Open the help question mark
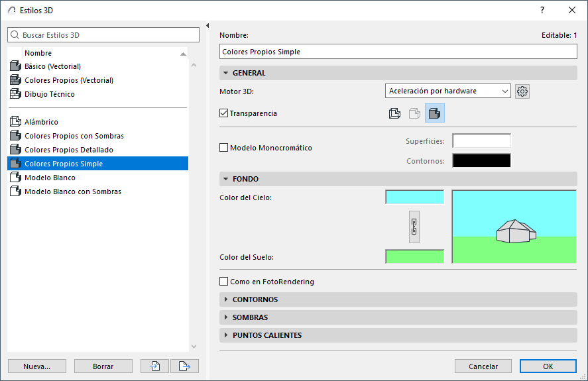The image size is (588, 381). pyautogui.click(x=542, y=10)
